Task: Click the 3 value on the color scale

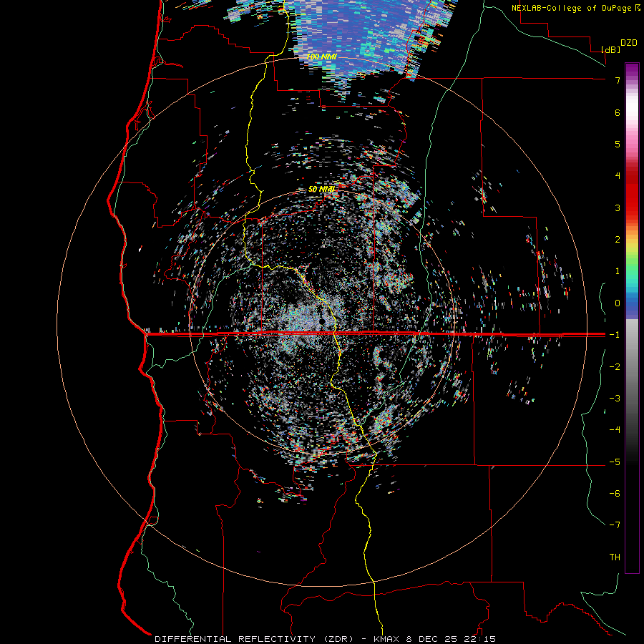Action: pos(618,208)
